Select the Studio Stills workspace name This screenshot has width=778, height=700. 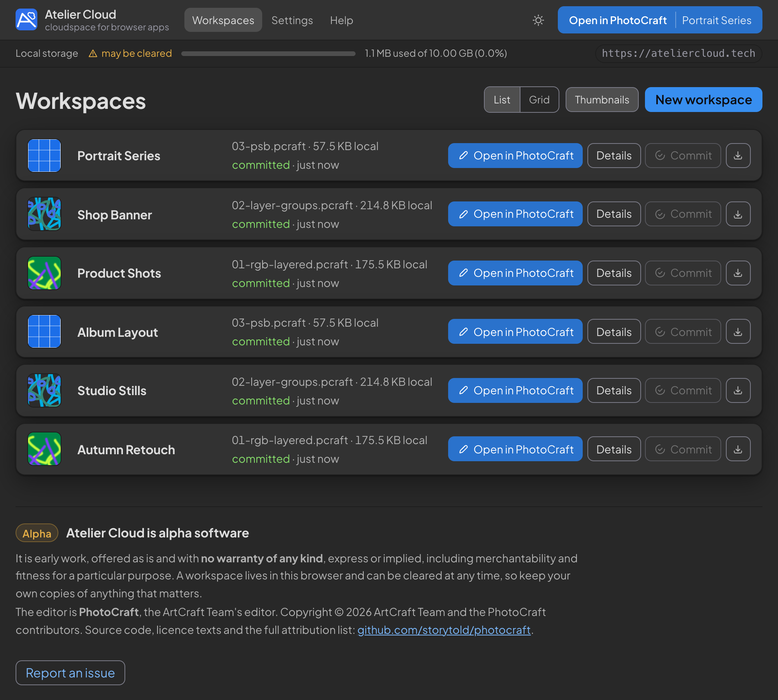(112, 390)
